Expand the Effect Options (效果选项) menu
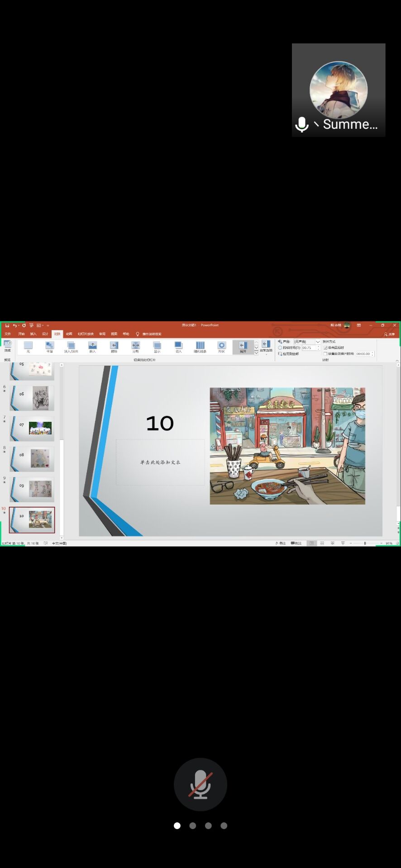The width and height of the screenshot is (401, 868). pos(266,346)
